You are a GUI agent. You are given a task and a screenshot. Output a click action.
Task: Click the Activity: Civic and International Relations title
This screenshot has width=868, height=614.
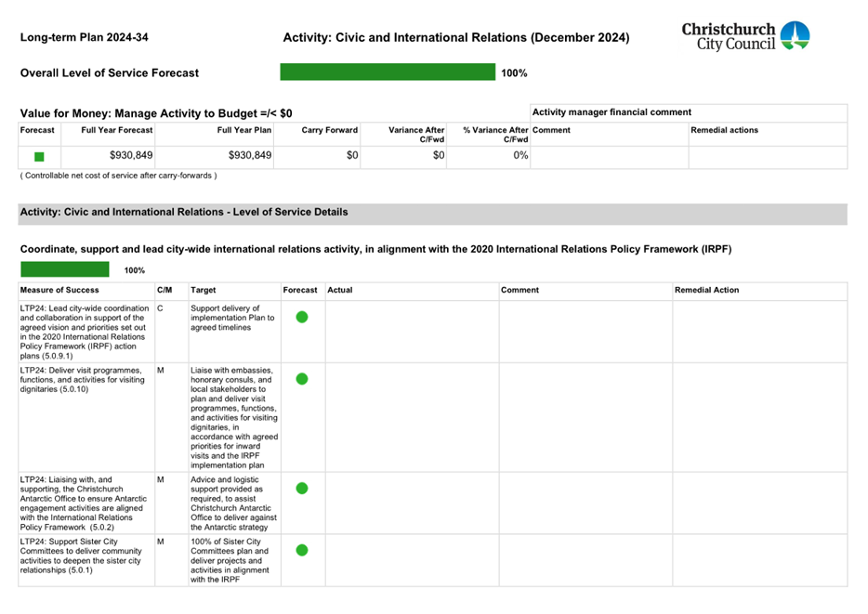coord(455,38)
